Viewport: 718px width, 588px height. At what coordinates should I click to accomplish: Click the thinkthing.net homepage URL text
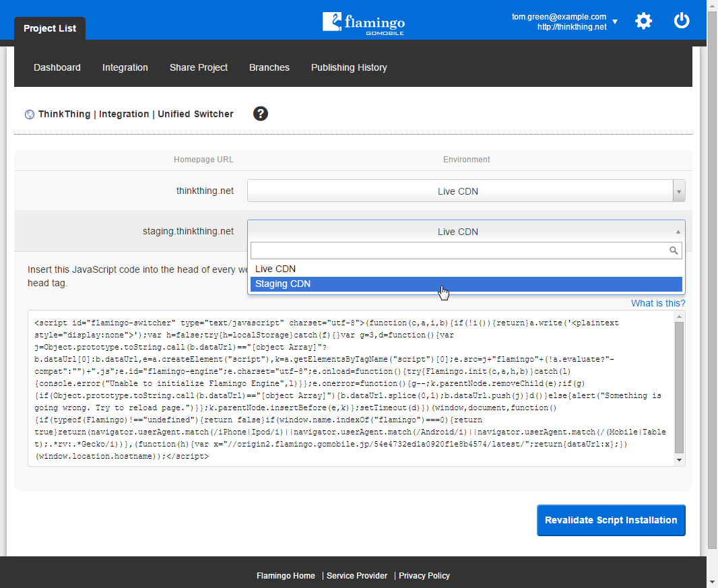(x=205, y=191)
